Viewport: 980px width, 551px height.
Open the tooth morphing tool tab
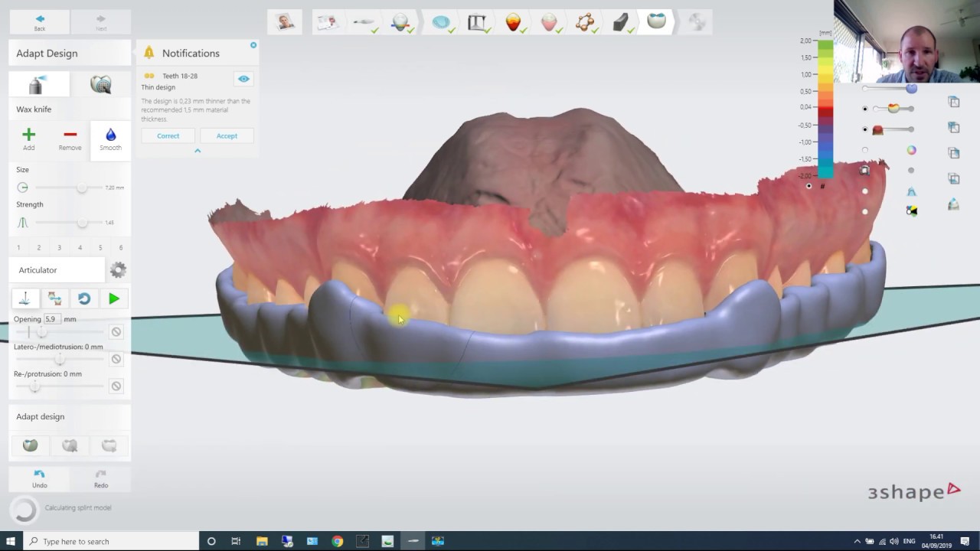(100, 84)
